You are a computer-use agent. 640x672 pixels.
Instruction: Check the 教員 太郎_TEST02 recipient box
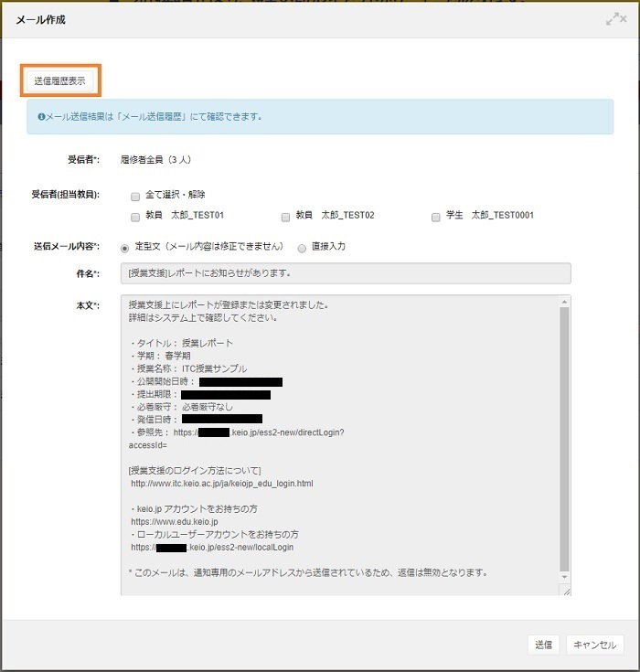click(x=285, y=216)
